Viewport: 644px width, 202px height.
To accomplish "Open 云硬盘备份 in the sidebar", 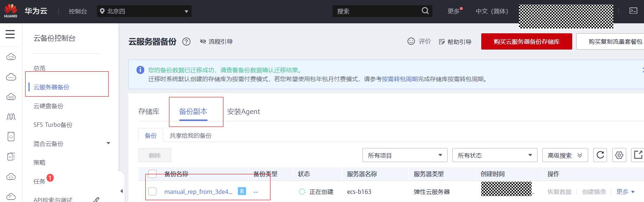I will point(48,106).
